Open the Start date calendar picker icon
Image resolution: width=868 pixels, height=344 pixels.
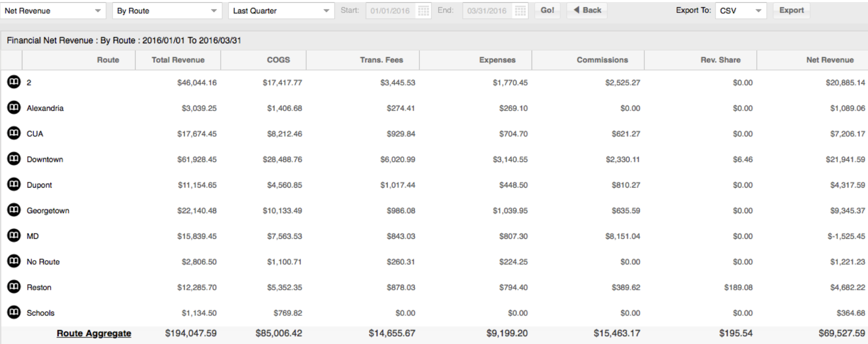pyautogui.click(x=424, y=11)
